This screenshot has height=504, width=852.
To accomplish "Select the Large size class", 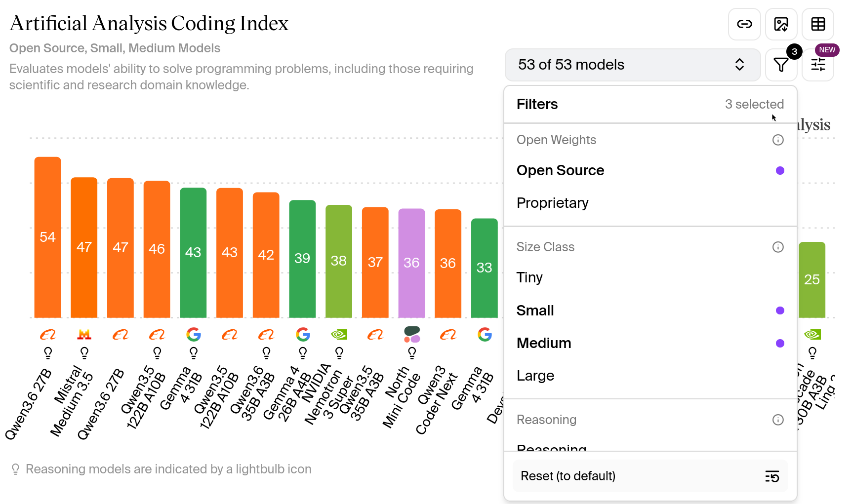I will click(650, 376).
